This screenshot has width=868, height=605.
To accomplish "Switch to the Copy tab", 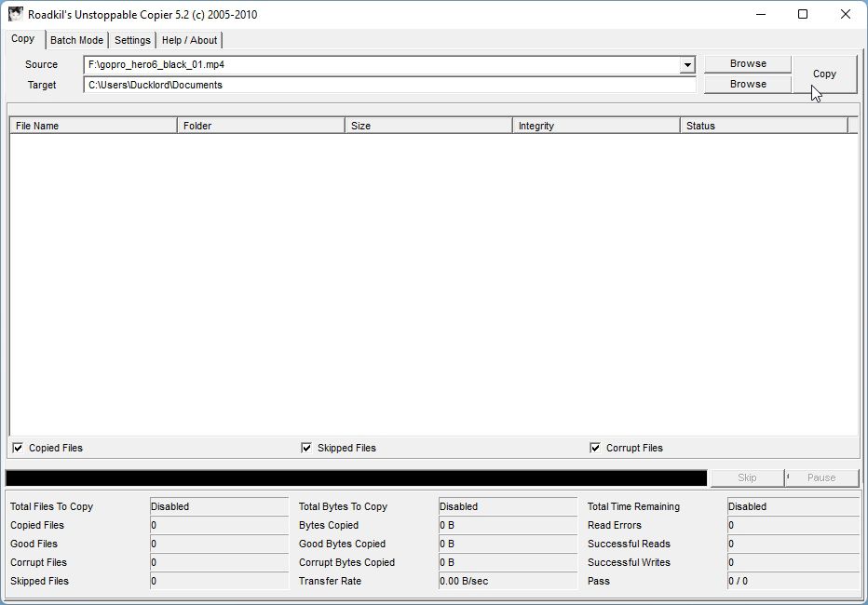I will point(22,39).
